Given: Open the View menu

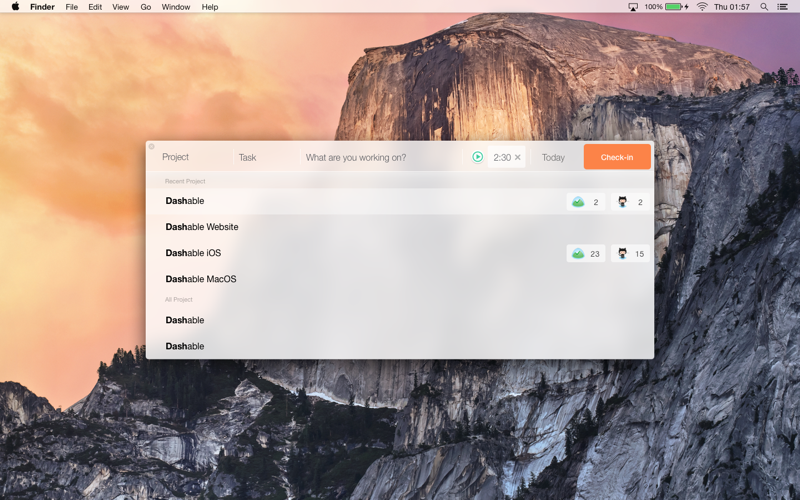Looking at the screenshot, I should point(120,7).
